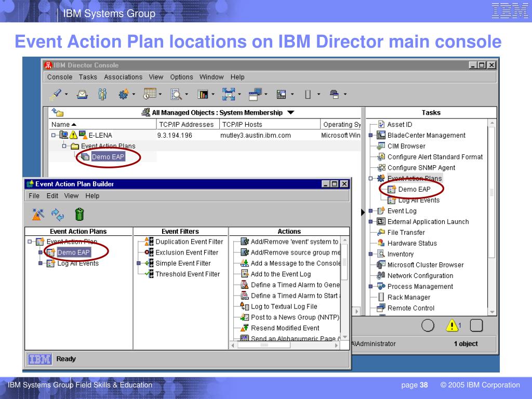The width and height of the screenshot is (532, 399).
Task: Open the File menu in Plan Builder
Action: click(x=34, y=196)
